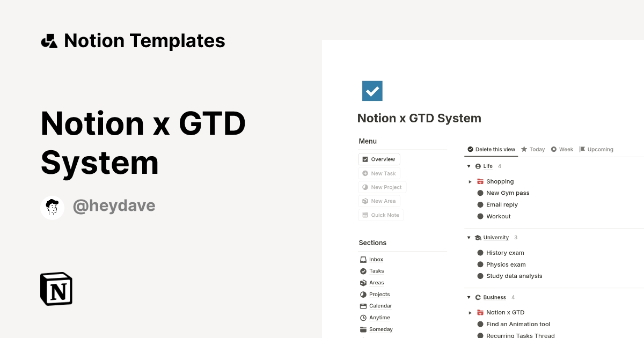Toggle the Email reply task circle
The width and height of the screenshot is (644, 338).
[x=480, y=204]
